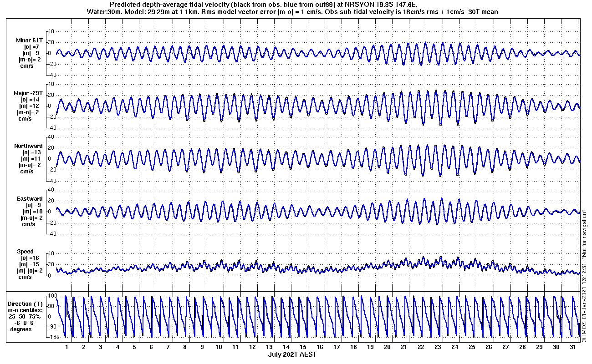The width and height of the screenshot is (592, 364).
Task: Click the '|o| =7' value in Minor panel
Action: [32, 47]
